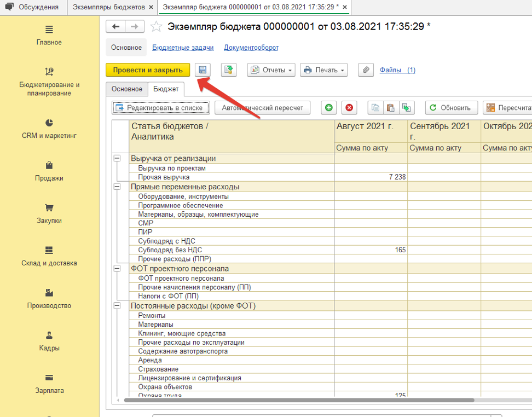Collapse the Постоянные расходы (кроме ФОТ) group
532x417 pixels.
tap(117, 306)
